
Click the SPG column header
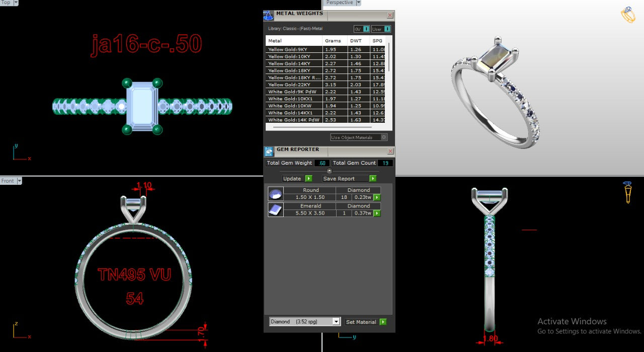378,41
